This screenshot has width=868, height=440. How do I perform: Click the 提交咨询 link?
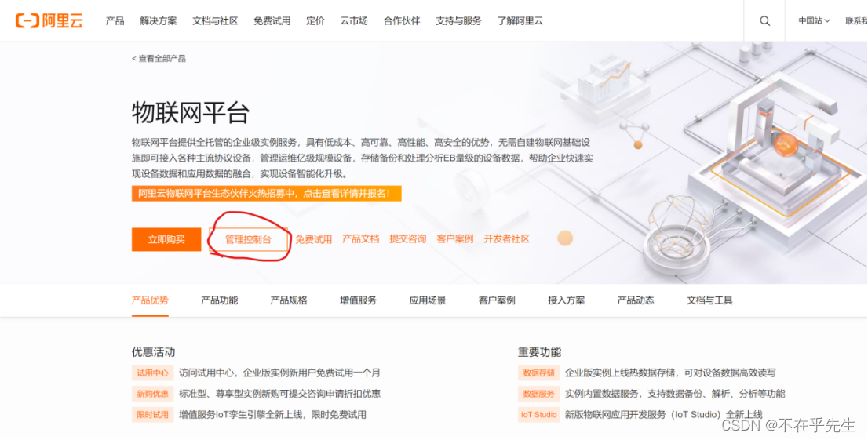click(408, 239)
